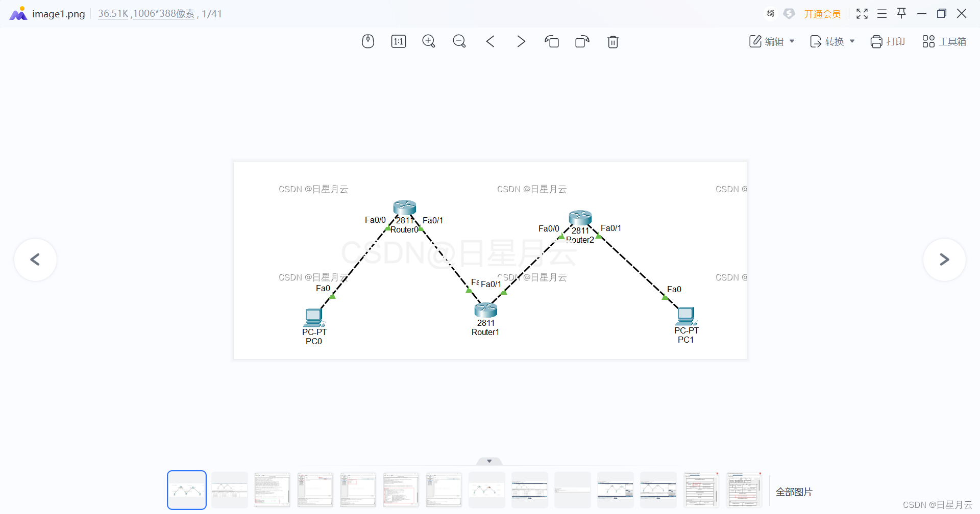Select the tenth thumbnail in strip

[573, 490]
